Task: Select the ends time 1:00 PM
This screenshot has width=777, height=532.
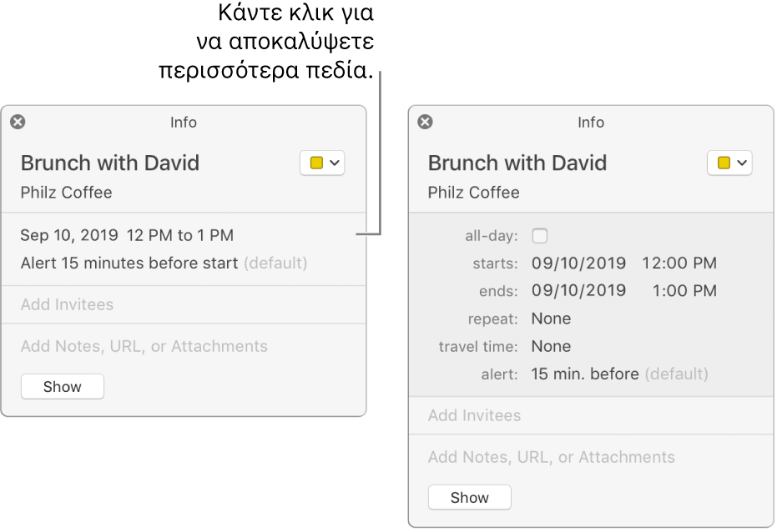Action: pyautogui.click(x=684, y=290)
